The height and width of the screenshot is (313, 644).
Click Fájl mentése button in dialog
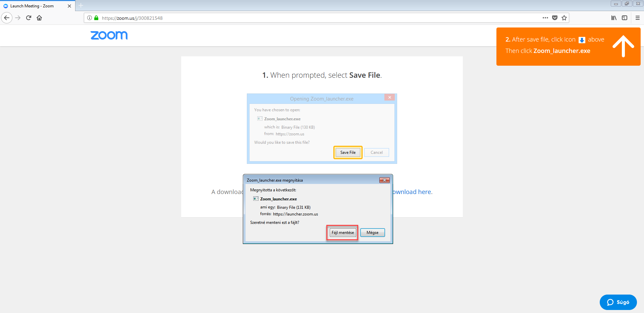[342, 233]
